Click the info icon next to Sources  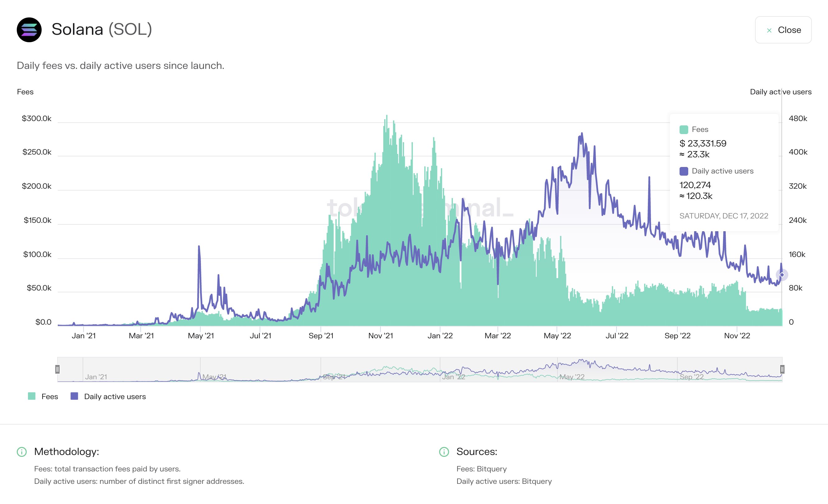[x=444, y=452]
